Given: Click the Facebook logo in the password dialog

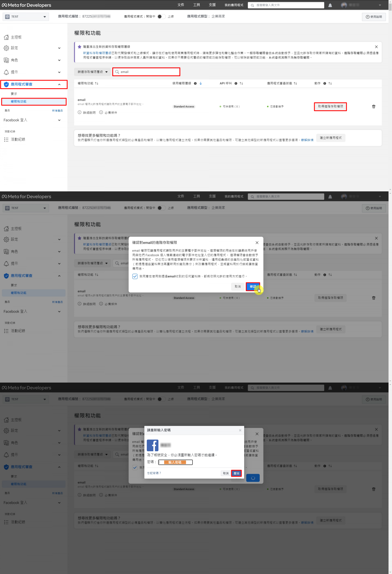Looking at the screenshot, I should (x=152, y=445).
